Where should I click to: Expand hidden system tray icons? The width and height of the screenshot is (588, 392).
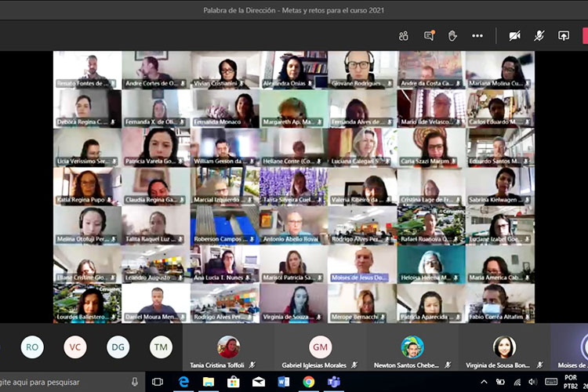(485, 382)
